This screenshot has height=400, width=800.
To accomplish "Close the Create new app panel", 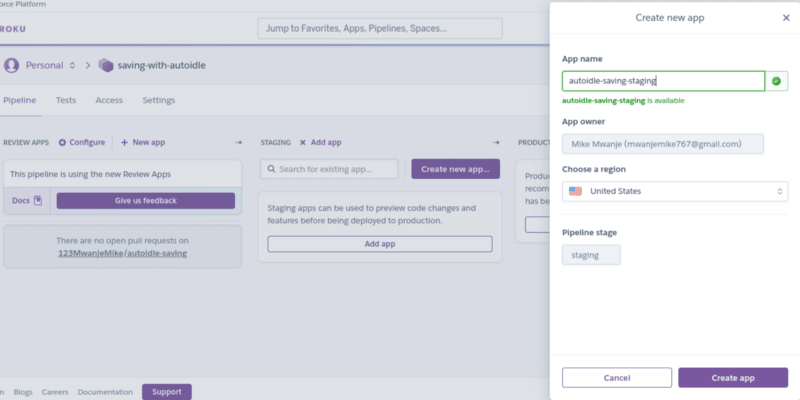I will pyautogui.click(x=785, y=17).
